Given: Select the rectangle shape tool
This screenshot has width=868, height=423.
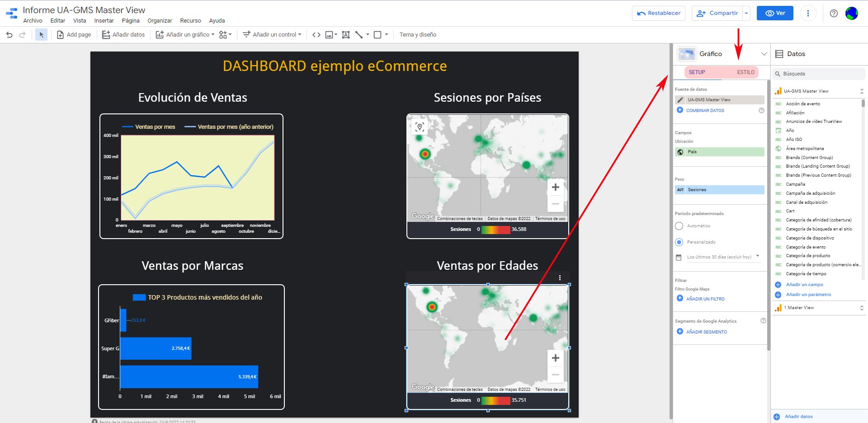Looking at the screenshot, I should tap(377, 35).
